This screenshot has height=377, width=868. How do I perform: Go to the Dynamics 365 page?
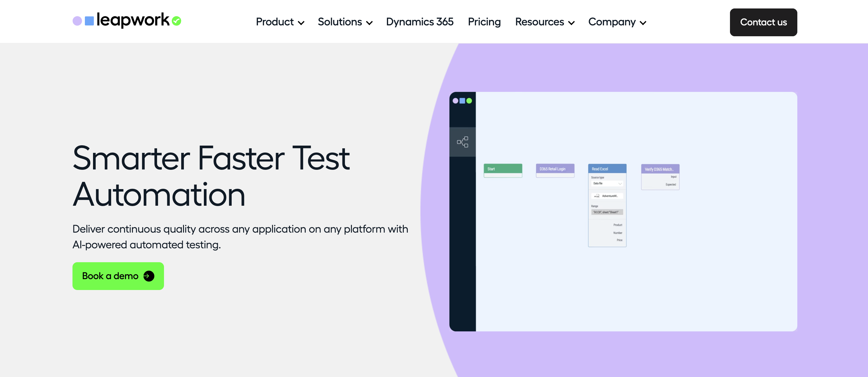pos(420,22)
